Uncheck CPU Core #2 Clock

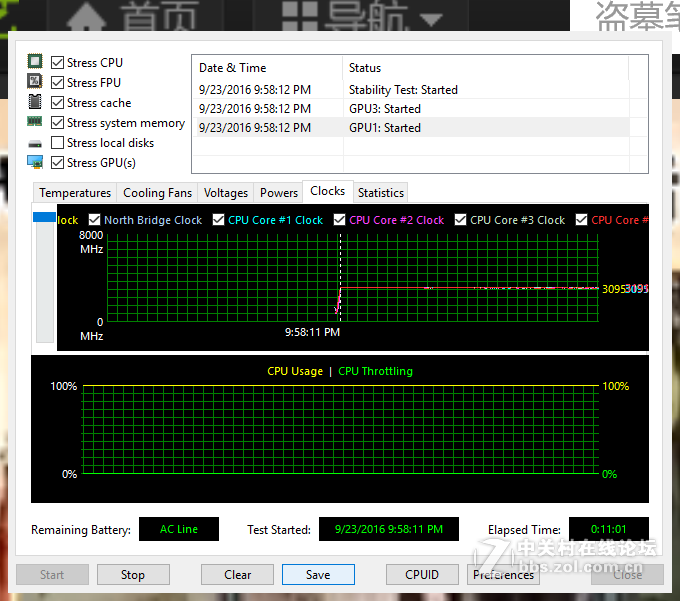340,220
